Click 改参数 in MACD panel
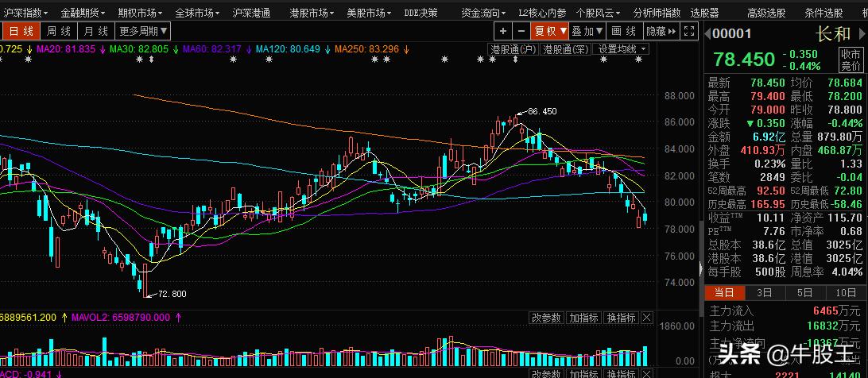This screenshot has width=868, height=378. pyautogui.click(x=547, y=374)
